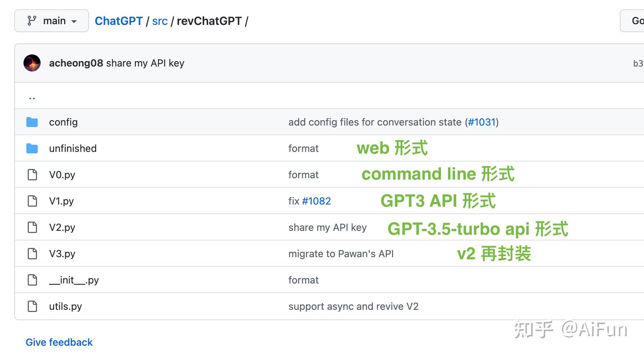Click the config folder icon
The image size is (644, 355).
tap(32, 122)
